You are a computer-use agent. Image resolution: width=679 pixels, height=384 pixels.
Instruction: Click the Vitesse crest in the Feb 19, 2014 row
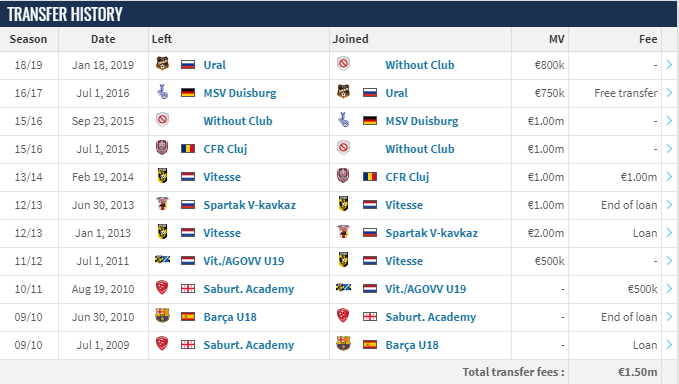click(162, 176)
